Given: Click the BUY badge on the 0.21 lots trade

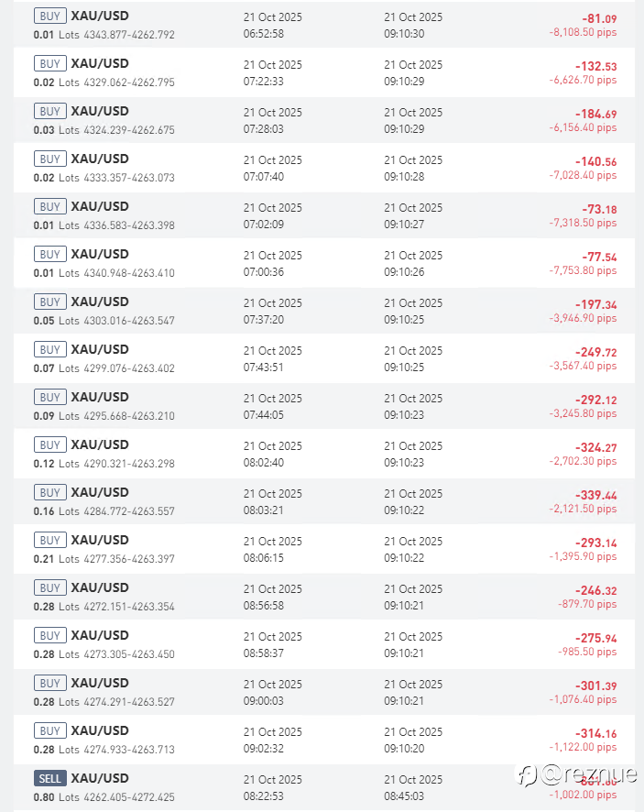Looking at the screenshot, I should point(49,541).
